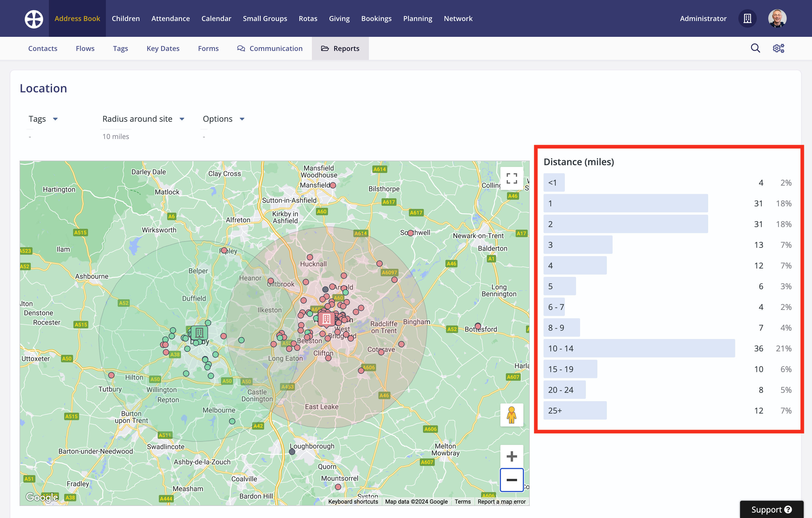This screenshot has width=812, height=518.
Task: Zoom in on the map
Action: point(512,456)
